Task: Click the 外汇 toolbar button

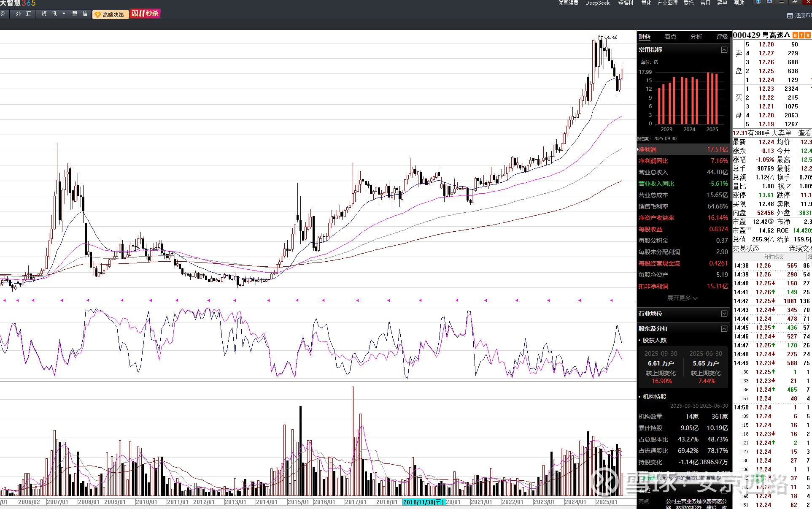Action: (23, 14)
